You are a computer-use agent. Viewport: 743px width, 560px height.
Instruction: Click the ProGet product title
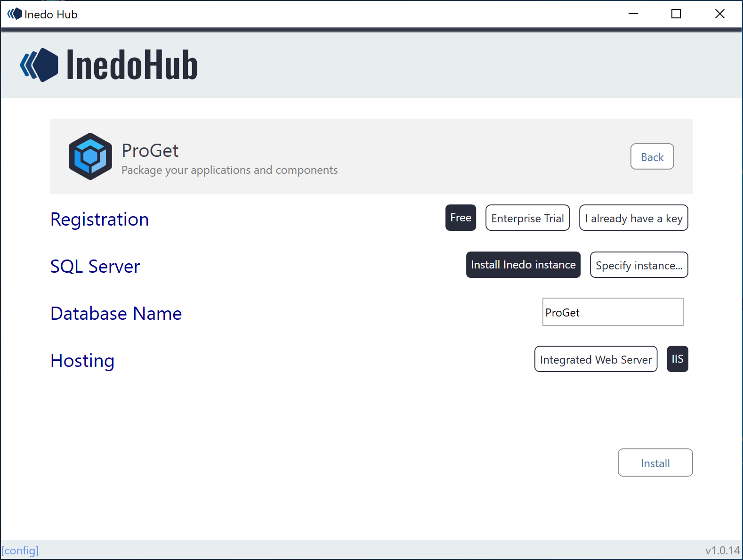[150, 151]
